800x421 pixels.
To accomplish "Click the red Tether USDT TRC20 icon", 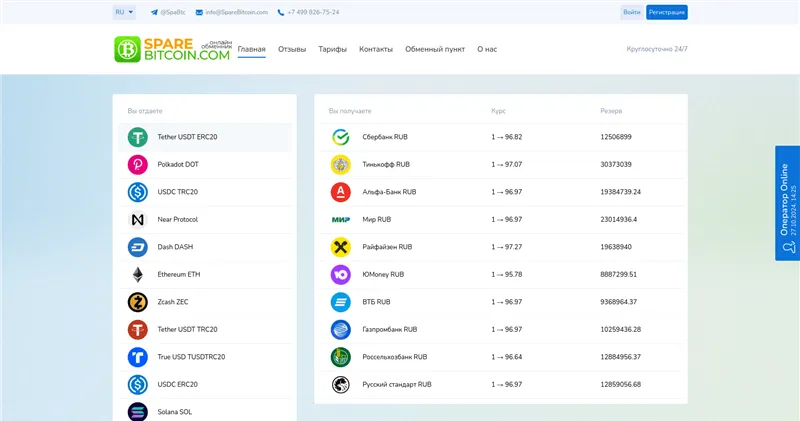I will (138, 330).
